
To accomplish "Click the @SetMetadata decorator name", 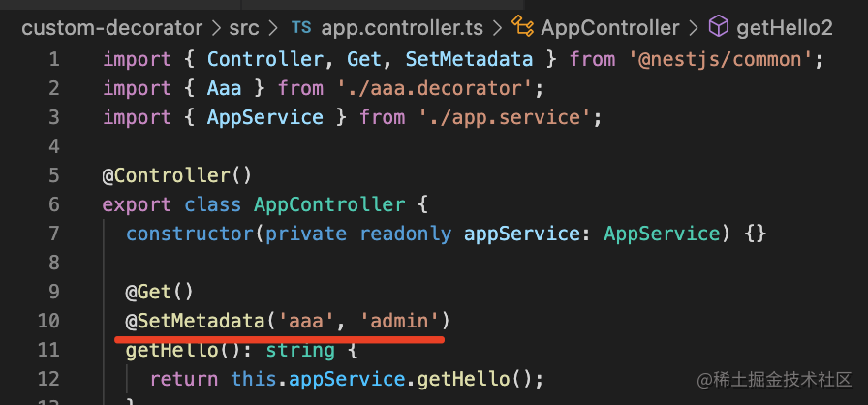I will [x=206, y=321].
